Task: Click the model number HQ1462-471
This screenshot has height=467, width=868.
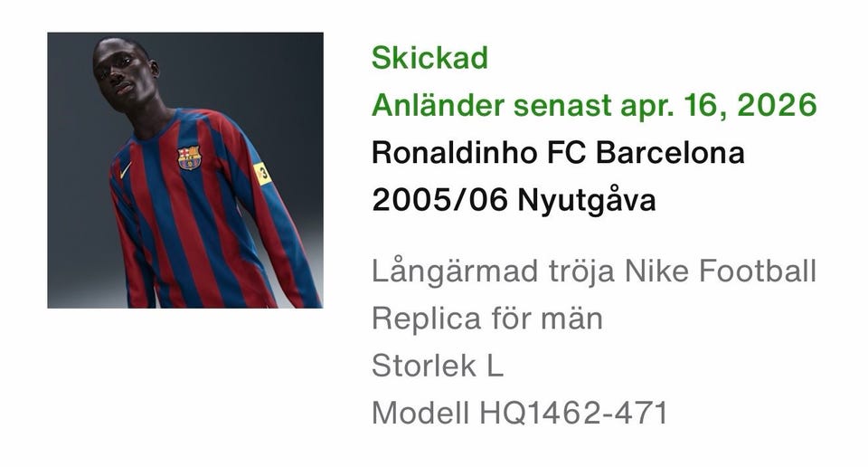Action: coord(573,414)
